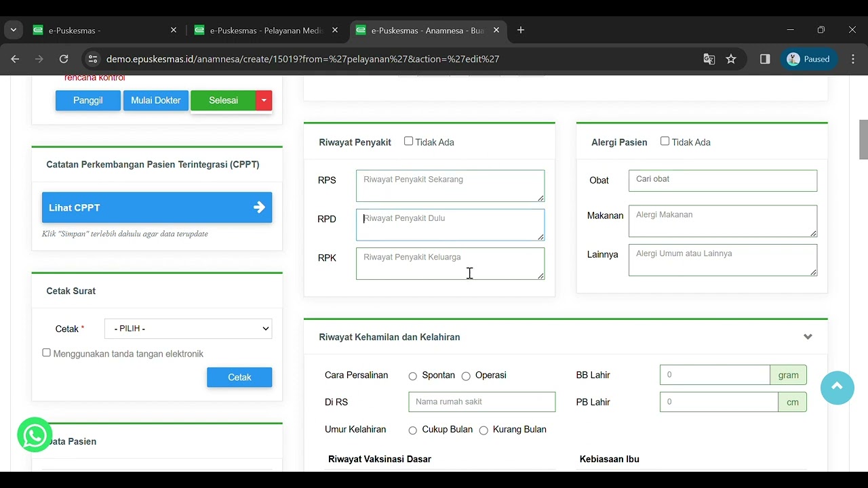Open Chrome three-dot menu
Image resolution: width=868 pixels, height=488 pixels.
point(853,59)
